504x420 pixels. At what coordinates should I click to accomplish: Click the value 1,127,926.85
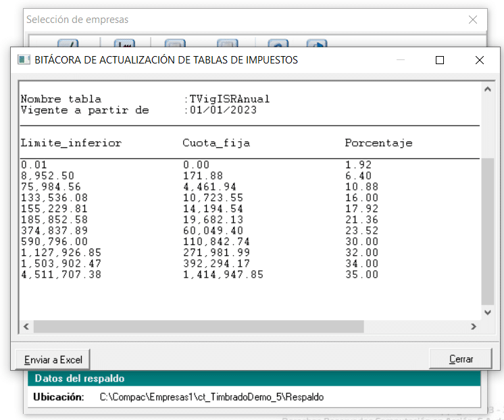[x=61, y=253]
